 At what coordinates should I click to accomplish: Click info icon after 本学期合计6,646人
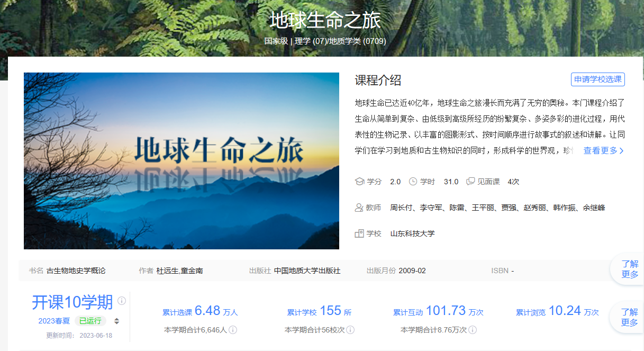(233, 330)
